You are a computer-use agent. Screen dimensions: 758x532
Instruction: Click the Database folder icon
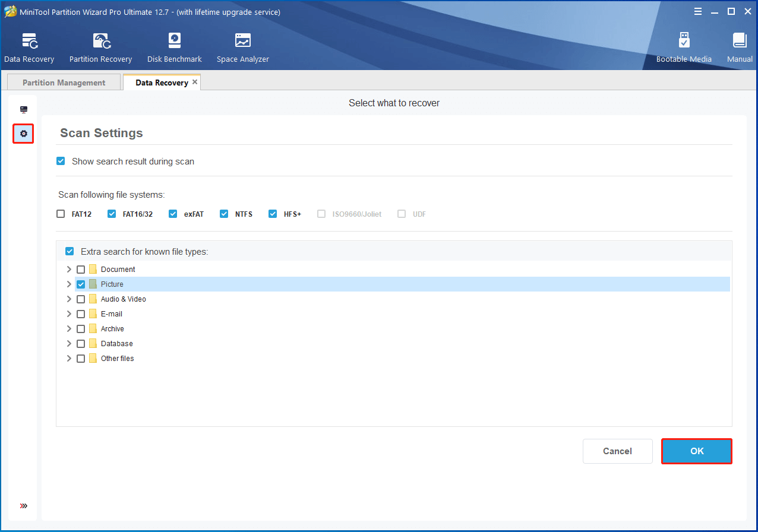[x=93, y=343]
